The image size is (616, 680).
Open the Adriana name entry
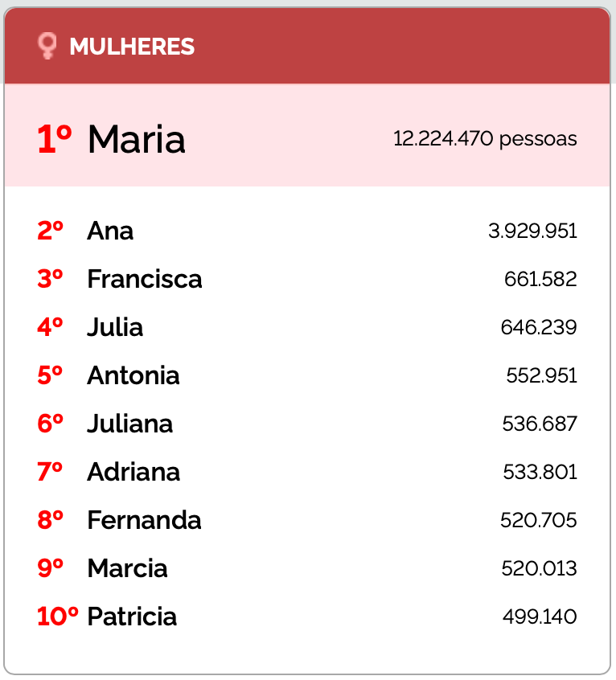point(133,473)
